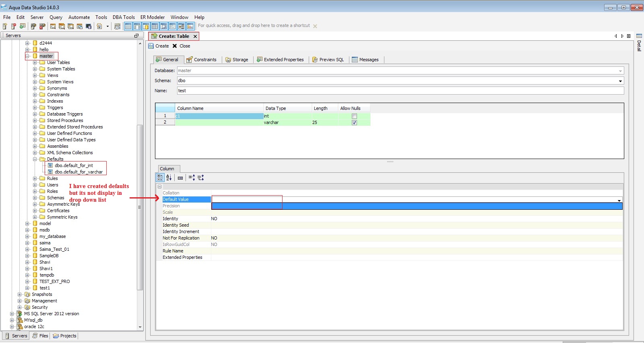Image resolution: width=644 pixels, height=343 pixels.
Task: Click the Name input field
Action: tap(400, 91)
